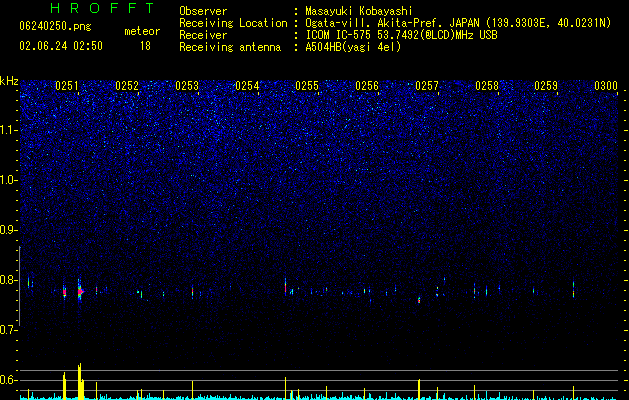Screen dimensions: 629x400
Task: Click the 1.0 kHz frequency label
Action: pyautogui.click(x=9, y=180)
